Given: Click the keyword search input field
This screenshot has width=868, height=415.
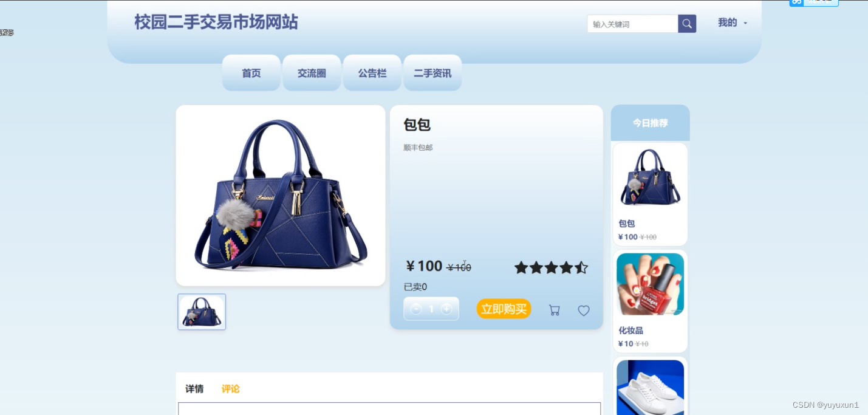Looking at the screenshot, I should point(633,24).
